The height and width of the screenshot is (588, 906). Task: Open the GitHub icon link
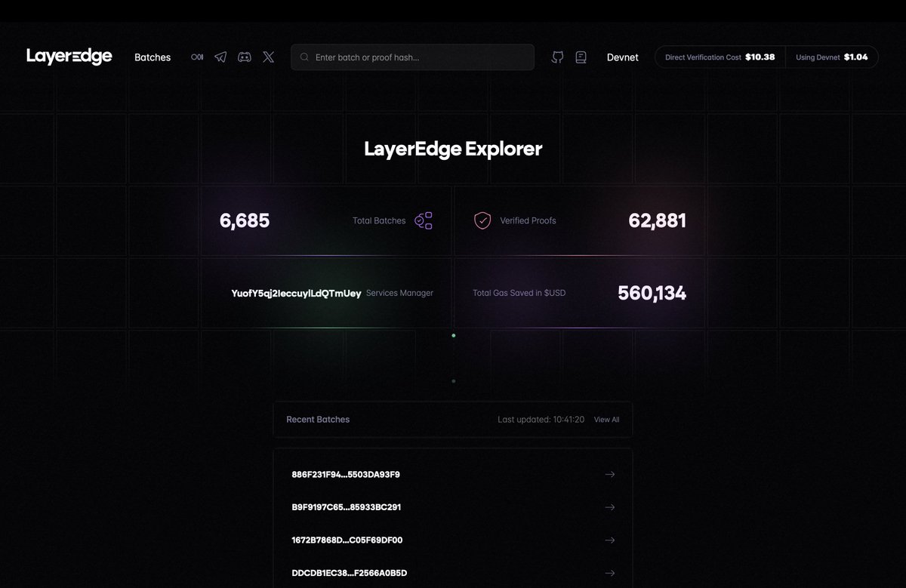click(x=557, y=57)
